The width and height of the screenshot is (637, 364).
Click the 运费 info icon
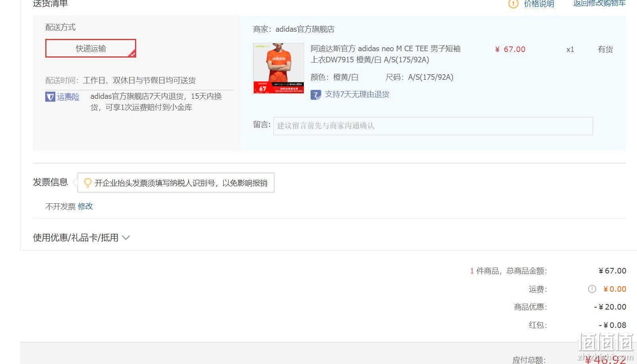tap(592, 289)
